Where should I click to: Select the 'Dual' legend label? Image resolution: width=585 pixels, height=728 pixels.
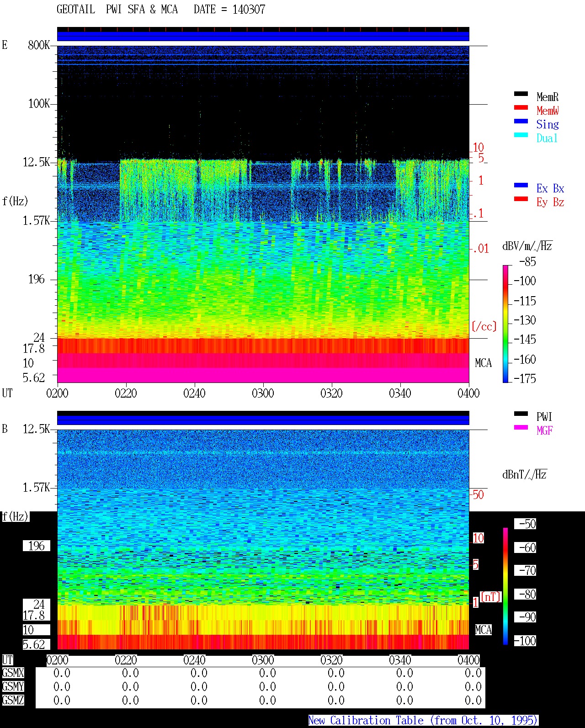[548, 138]
